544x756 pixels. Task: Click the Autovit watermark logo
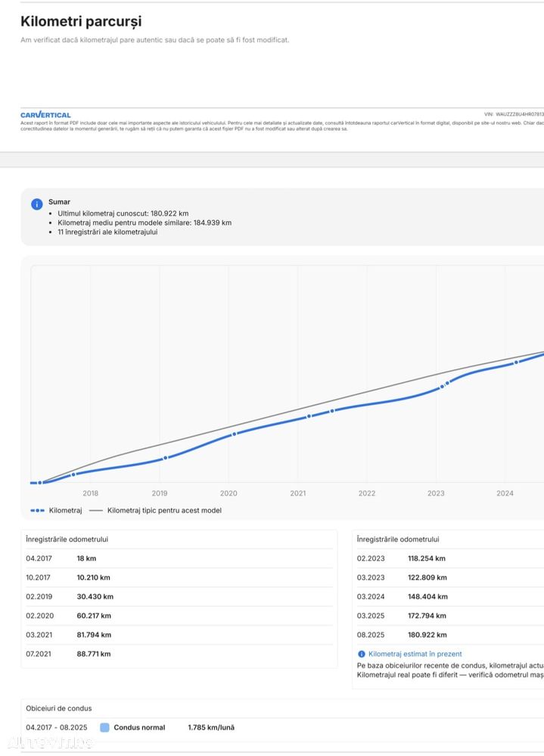49,742
